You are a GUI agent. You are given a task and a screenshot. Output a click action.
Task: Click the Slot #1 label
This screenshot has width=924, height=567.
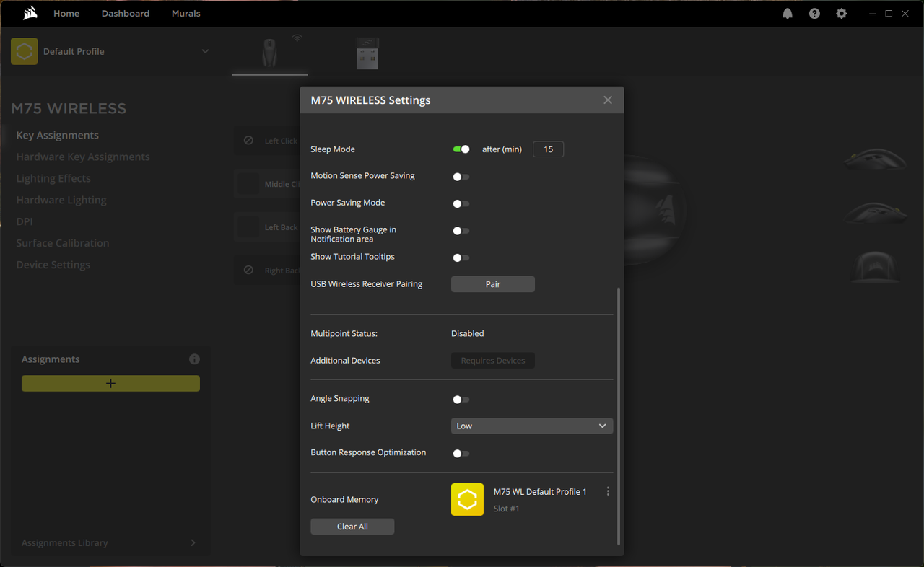click(507, 509)
